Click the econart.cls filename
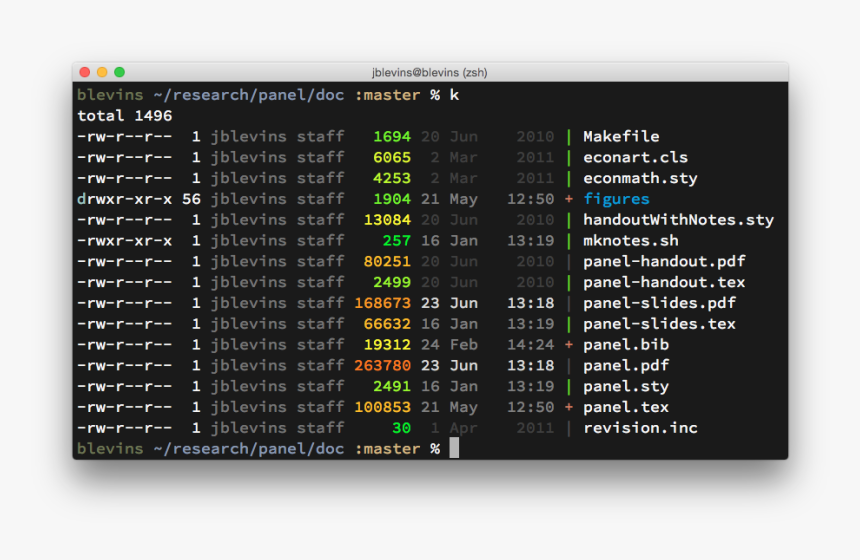Image resolution: width=860 pixels, height=560 pixels. pyautogui.click(x=635, y=157)
